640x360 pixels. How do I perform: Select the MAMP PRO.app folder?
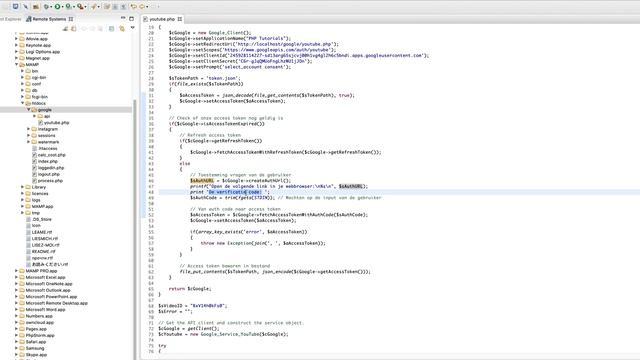pyautogui.click(x=41, y=271)
